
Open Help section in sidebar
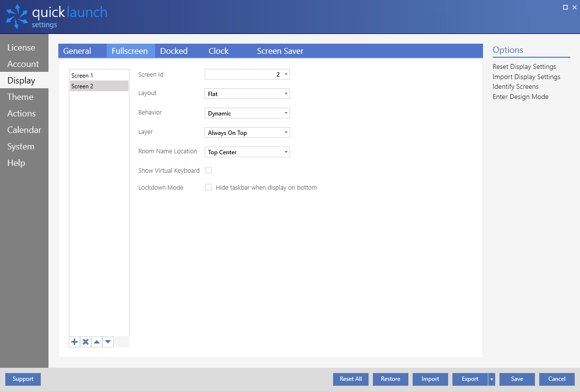(24, 163)
